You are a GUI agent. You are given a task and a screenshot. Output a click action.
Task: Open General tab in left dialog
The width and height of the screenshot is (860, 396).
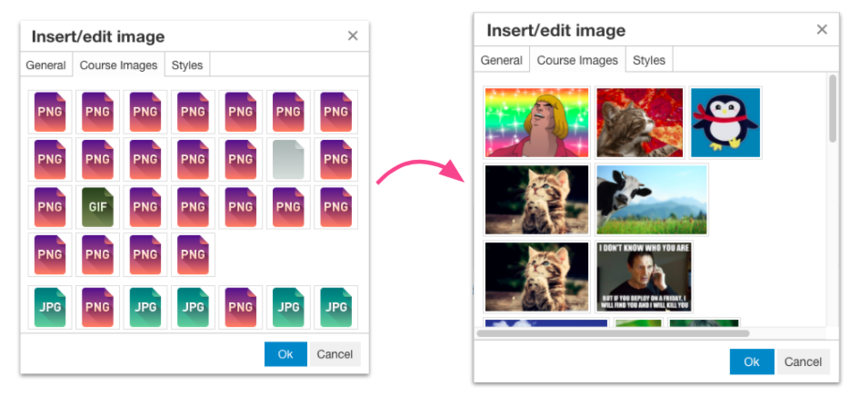46,65
